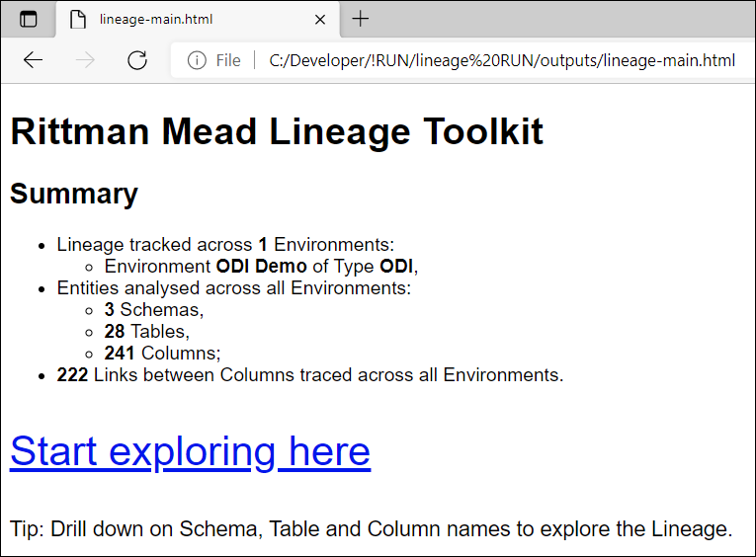
Task: Click the Summary heading
Action: (x=74, y=194)
